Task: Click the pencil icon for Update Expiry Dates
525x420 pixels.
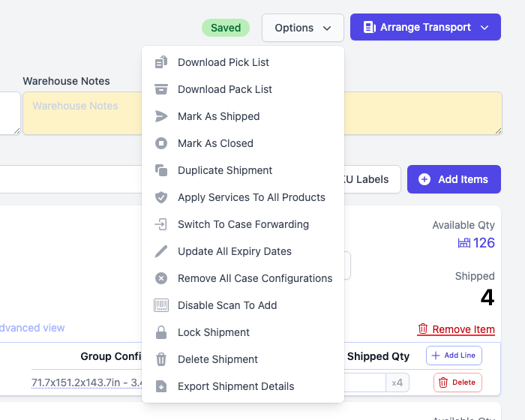Action: 161,251
